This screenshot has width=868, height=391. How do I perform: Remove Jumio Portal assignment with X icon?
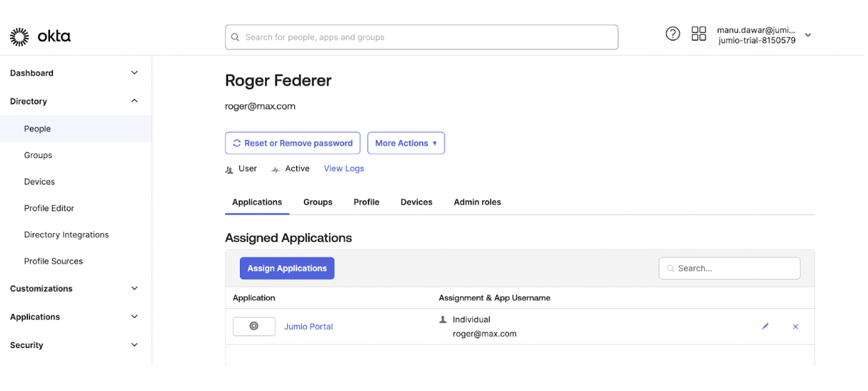[796, 326]
